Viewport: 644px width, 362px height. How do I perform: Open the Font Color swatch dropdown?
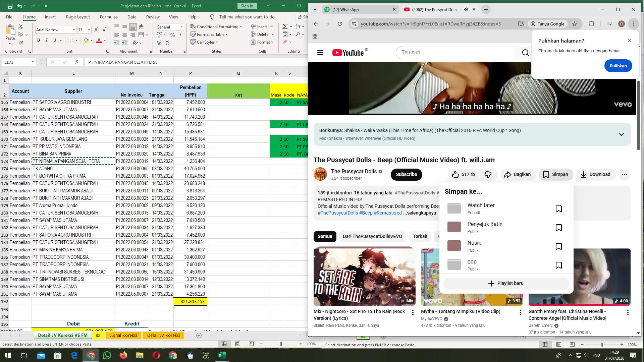(x=105, y=40)
